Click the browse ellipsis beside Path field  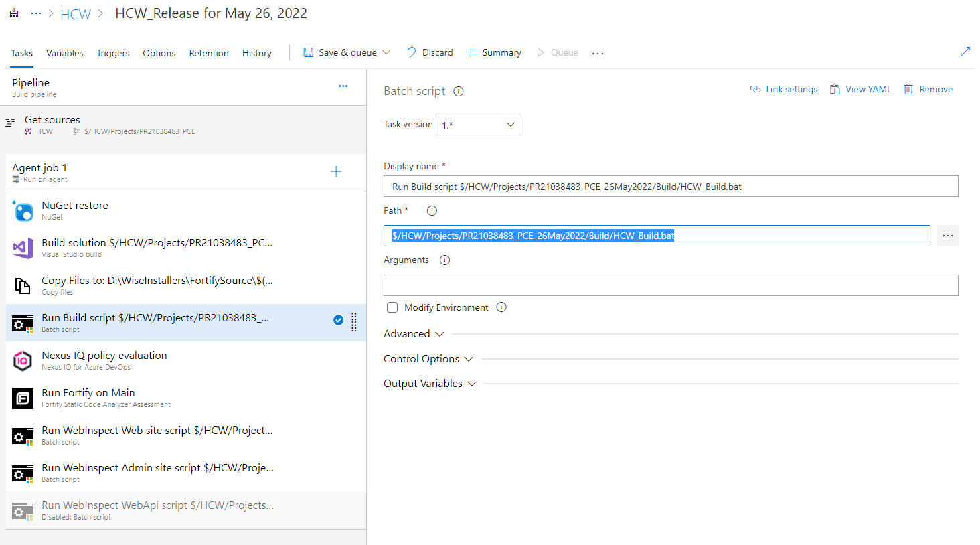[947, 236]
